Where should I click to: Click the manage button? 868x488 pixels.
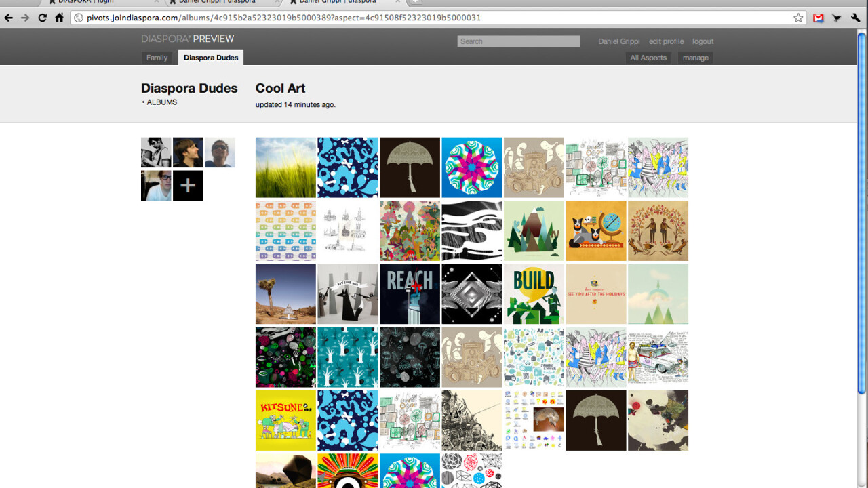click(x=695, y=58)
